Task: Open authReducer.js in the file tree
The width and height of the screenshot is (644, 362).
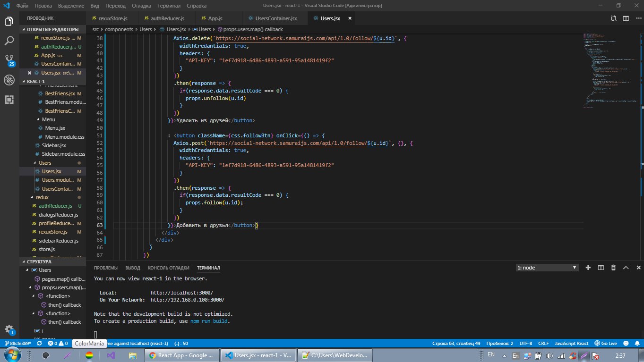Action: pos(55,206)
